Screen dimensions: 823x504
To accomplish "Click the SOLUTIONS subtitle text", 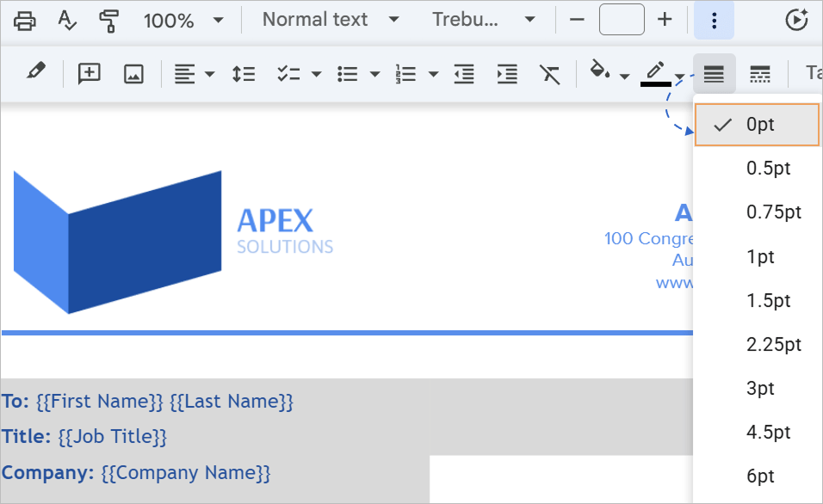I will [x=285, y=247].
